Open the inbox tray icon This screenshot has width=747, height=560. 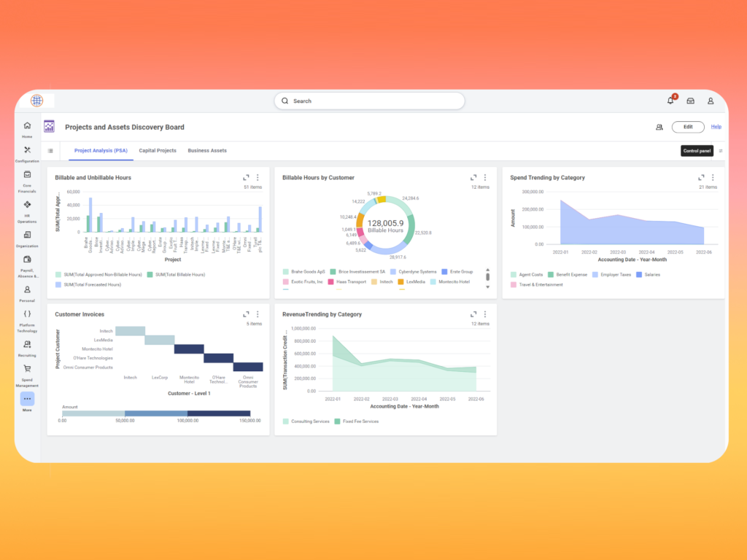tap(690, 101)
